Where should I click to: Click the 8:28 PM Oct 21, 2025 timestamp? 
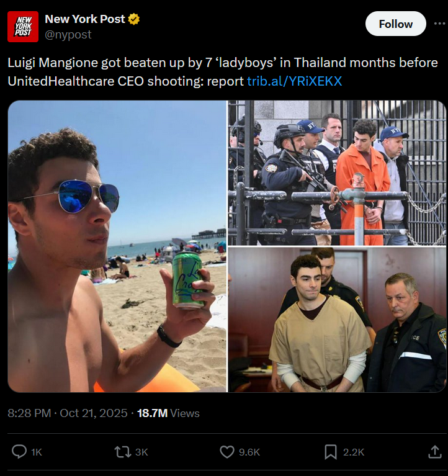[x=68, y=413]
